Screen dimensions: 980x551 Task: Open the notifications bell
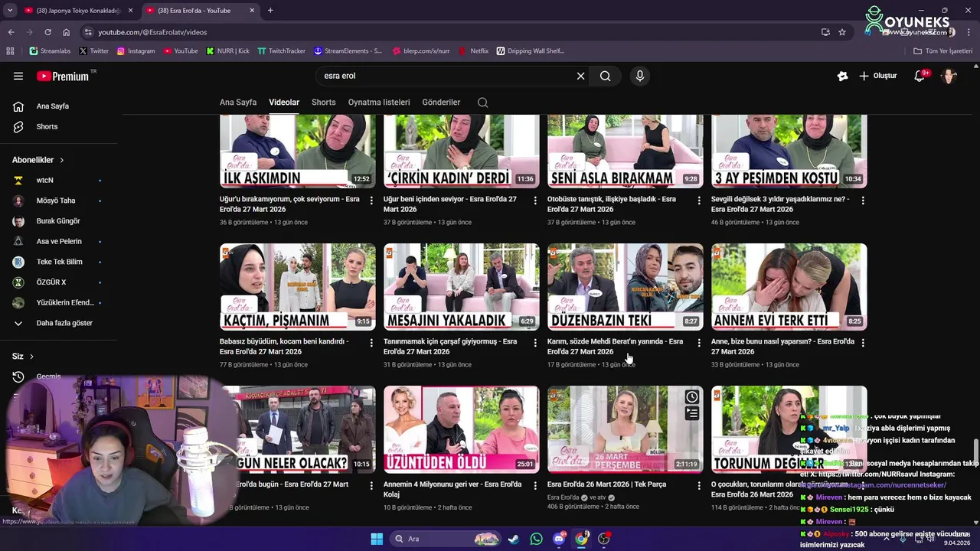click(x=920, y=76)
